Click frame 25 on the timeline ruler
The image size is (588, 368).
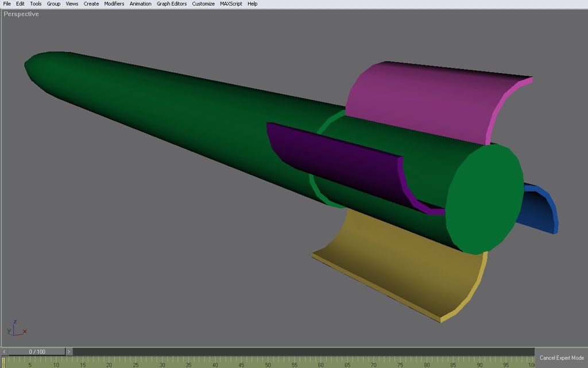point(136,365)
